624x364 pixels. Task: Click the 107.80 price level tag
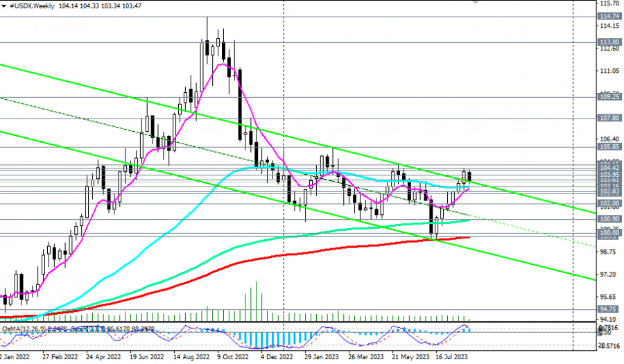(x=609, y=118)
